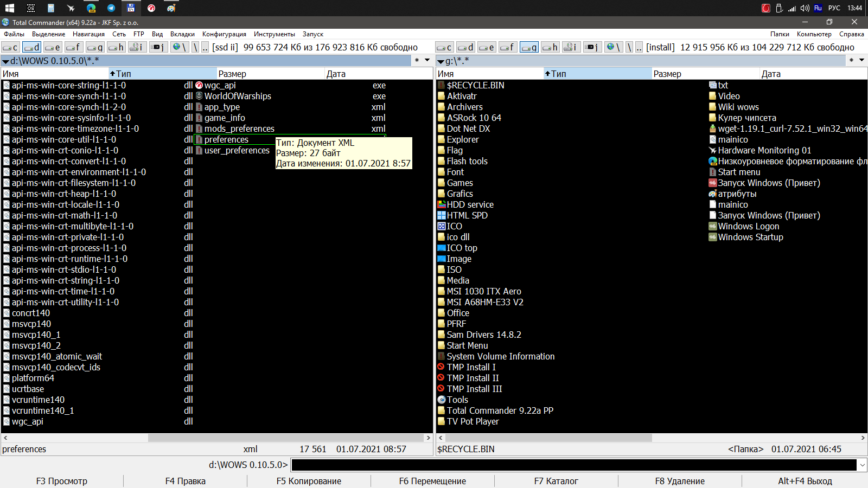Expand left panel directory history arrow
This screenshot has width=868, height=488.
427,60
